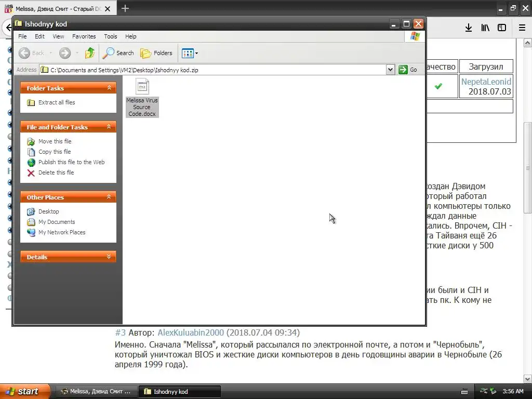Click the Ishodnyy kod taskbar button
Image resolution: width=532 pixels, height=399 pixels.
tap(180, 392)
